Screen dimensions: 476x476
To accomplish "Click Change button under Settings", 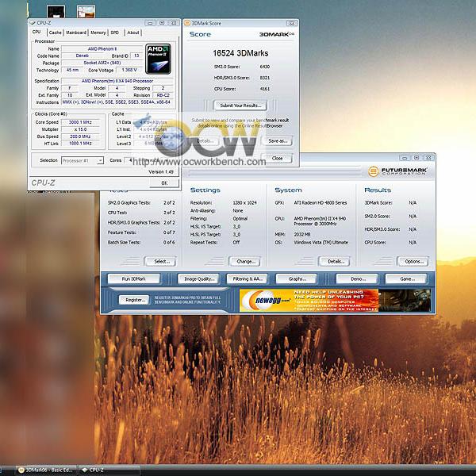I will pos(246,261).
